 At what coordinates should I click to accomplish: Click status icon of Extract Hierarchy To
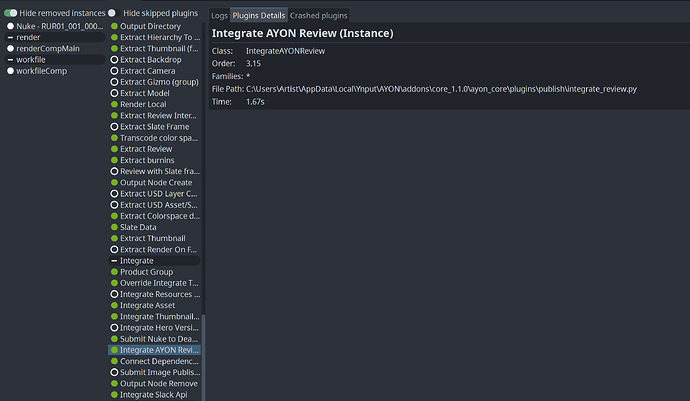pyautogui.click(x=114, y=37)
